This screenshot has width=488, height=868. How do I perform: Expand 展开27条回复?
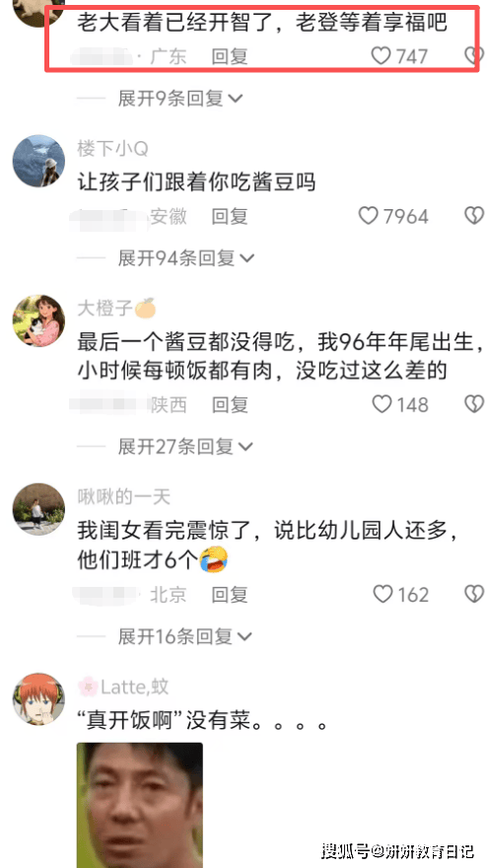point(184,446)
